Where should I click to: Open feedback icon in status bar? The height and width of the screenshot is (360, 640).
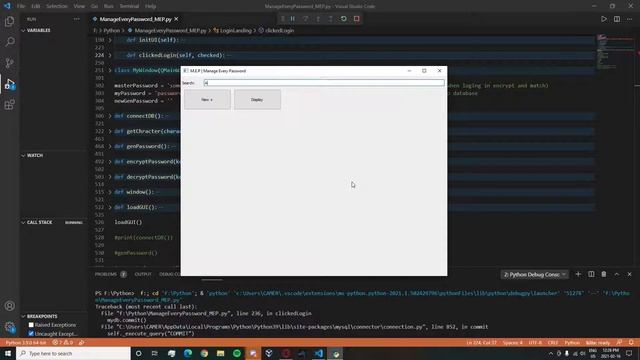pyautogui.click(x=619, y=342)
